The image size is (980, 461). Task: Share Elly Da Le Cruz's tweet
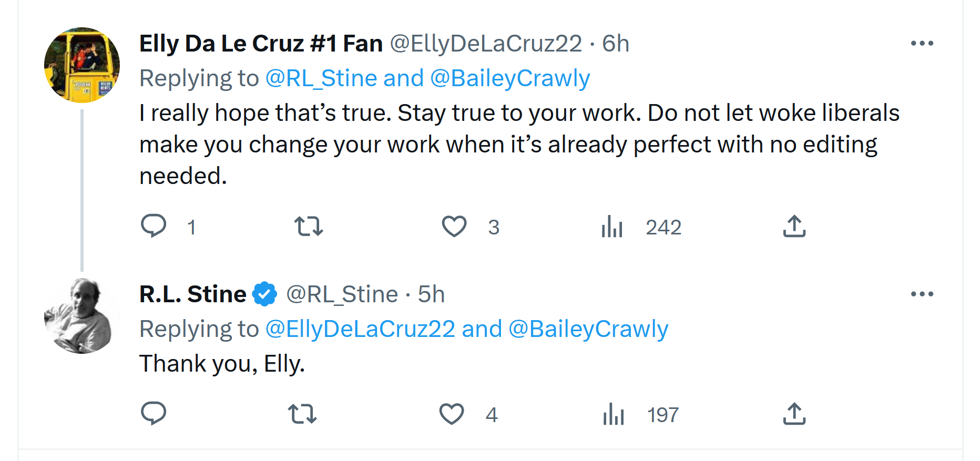[794, 227]
